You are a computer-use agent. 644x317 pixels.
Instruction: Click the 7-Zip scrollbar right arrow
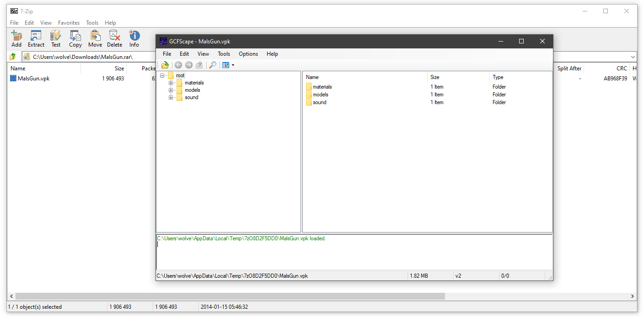(x=633, y=296)
